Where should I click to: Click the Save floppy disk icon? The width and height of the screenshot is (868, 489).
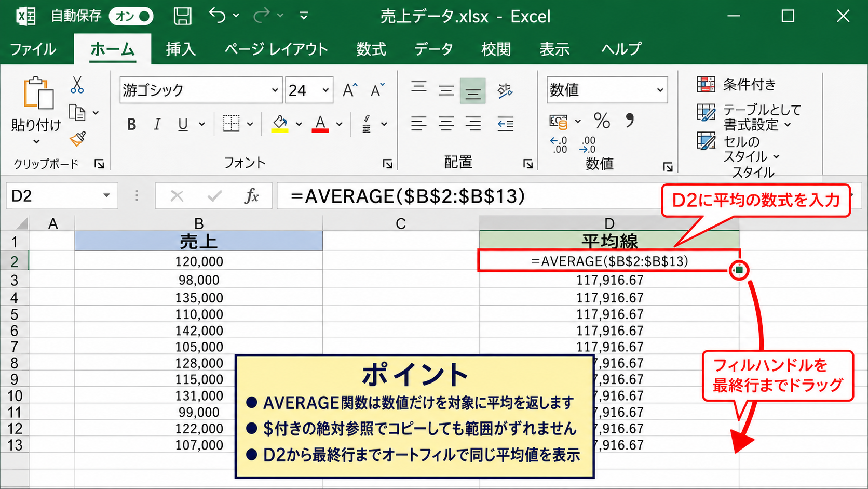click(x=182, y=16)
